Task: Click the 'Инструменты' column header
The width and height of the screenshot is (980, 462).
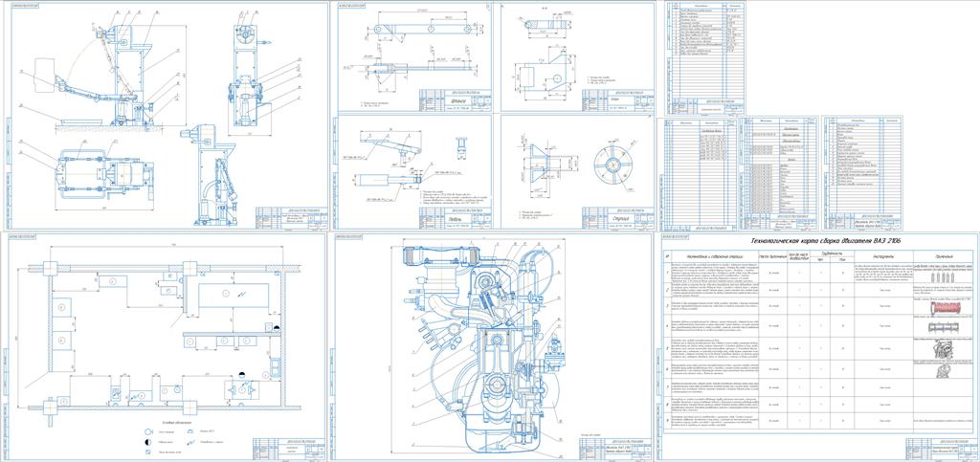Action: (x=882, y=256)
